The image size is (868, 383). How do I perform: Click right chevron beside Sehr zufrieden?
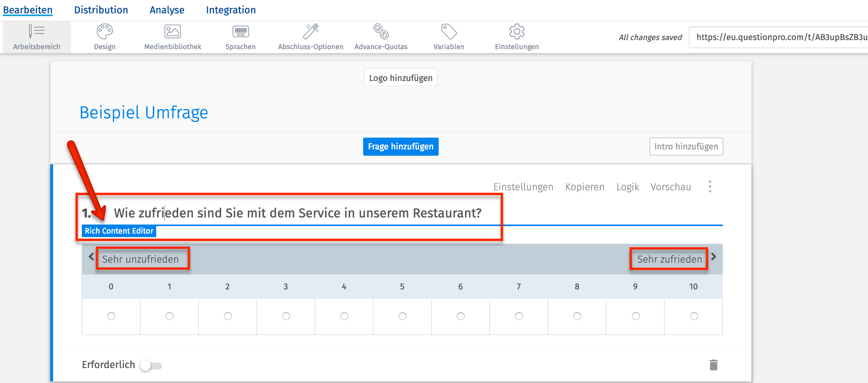tap(714, 257)
